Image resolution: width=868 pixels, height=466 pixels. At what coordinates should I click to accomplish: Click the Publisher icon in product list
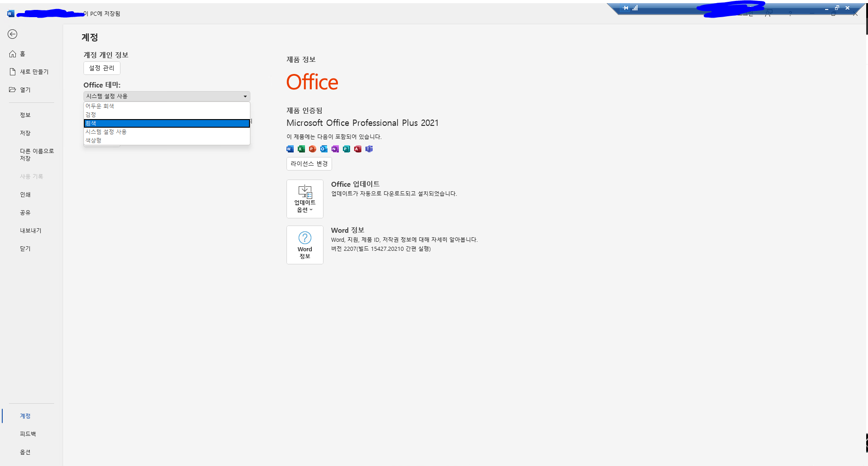pyautogui.click(x=346, y=149)
